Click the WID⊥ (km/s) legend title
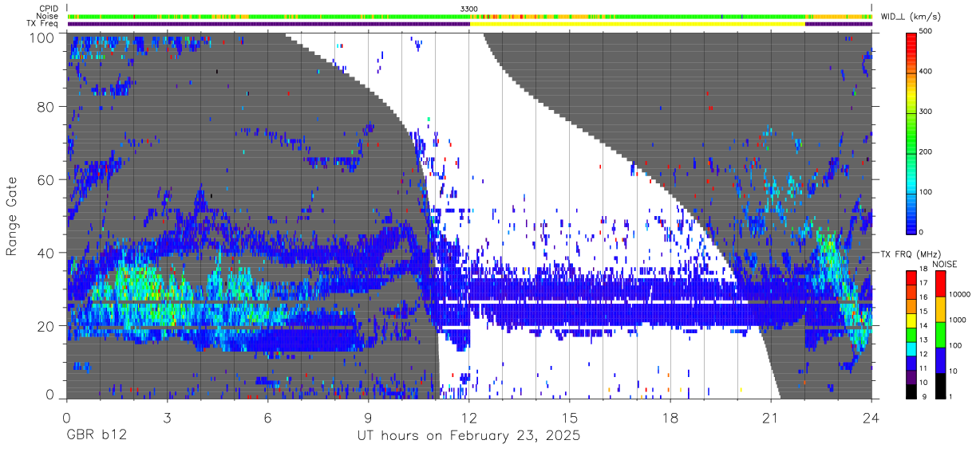 tap(912, 16)
